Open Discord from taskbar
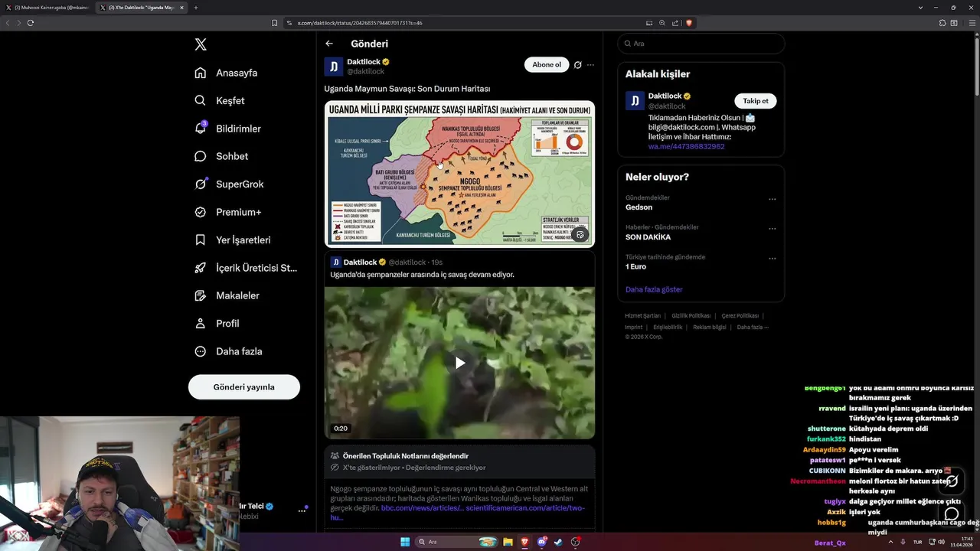This screenshot has height=551, width=980. 541,542
